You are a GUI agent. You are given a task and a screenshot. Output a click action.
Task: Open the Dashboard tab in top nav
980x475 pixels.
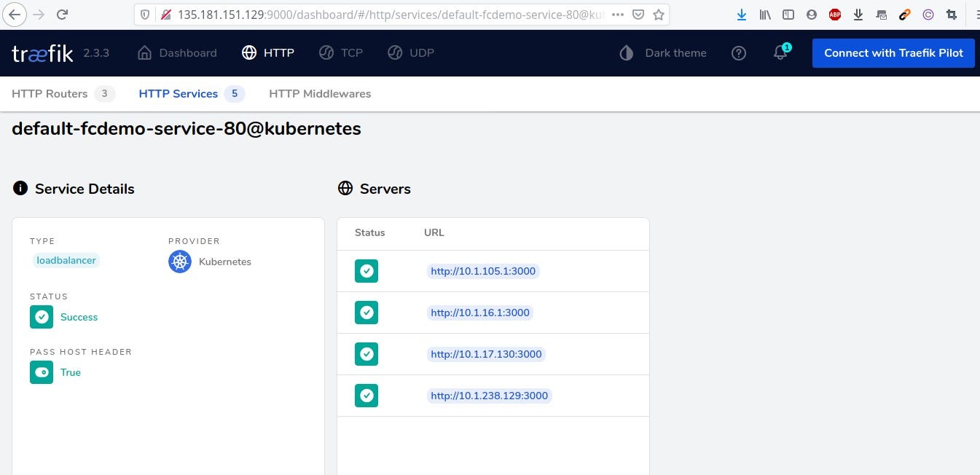coord(177,52)
